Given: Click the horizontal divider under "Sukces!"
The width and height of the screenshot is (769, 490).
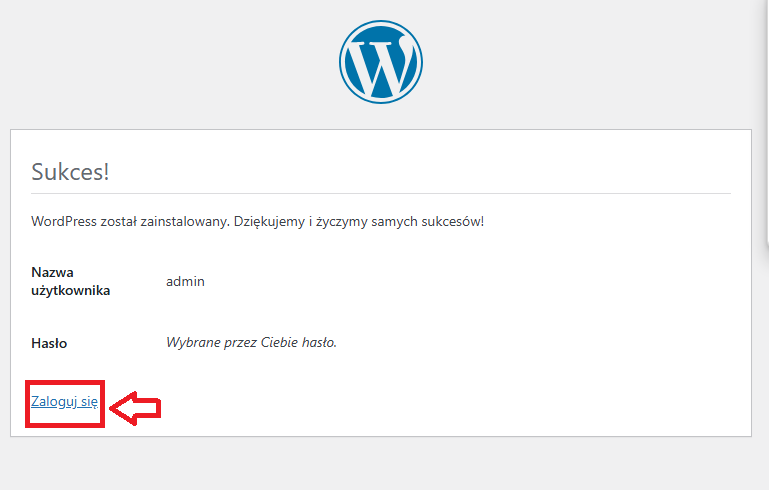Looking at the screenshot, I should (x=380, y=193).
